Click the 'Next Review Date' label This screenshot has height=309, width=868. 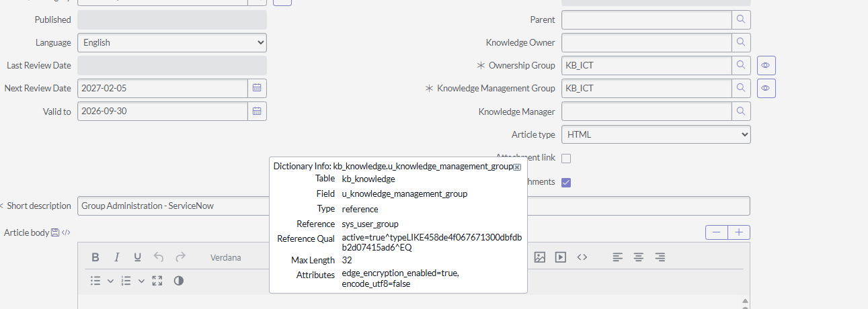[x=38, y=88]
